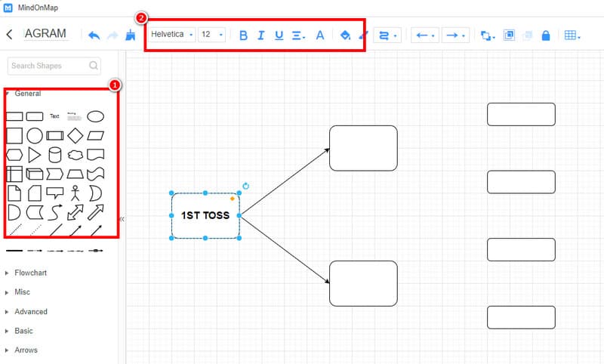Screen dimensions: 604x364
Task: Open the text alignment dropdown
Action: point(298,35)
